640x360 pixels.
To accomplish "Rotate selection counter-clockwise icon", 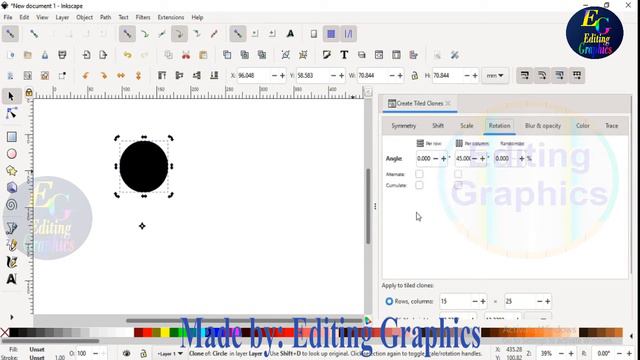I will pyautogui.click(x=86, y=76).
